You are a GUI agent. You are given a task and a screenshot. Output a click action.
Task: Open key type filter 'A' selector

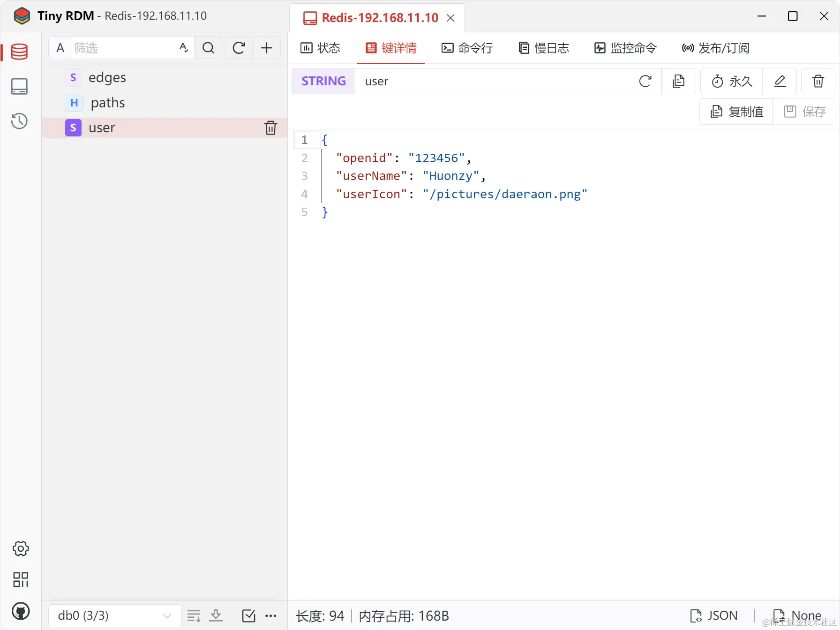[x=60, y=48]
